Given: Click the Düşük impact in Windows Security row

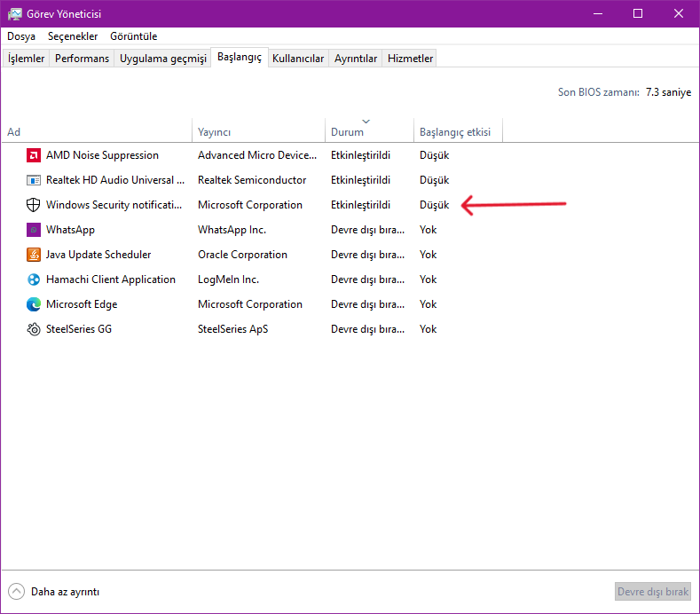Looking at the screenshot, I should tap(434, 205).
